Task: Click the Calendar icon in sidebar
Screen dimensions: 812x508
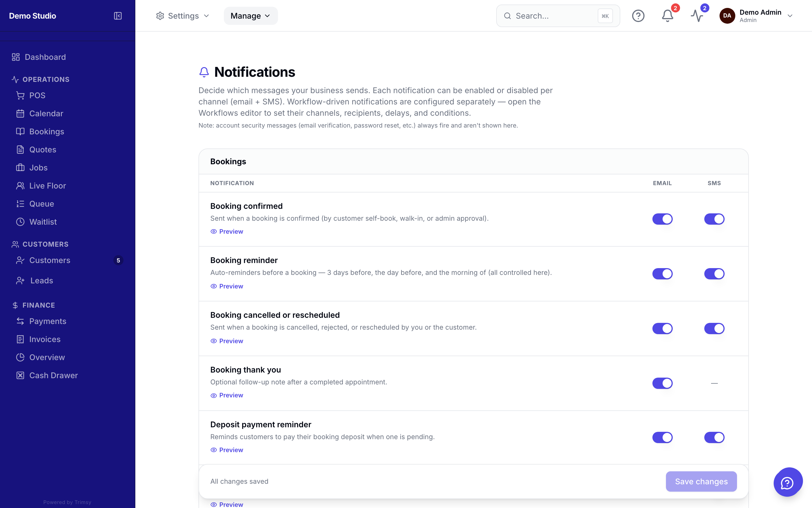Action: pyautogui.click(x=21, y=113)
